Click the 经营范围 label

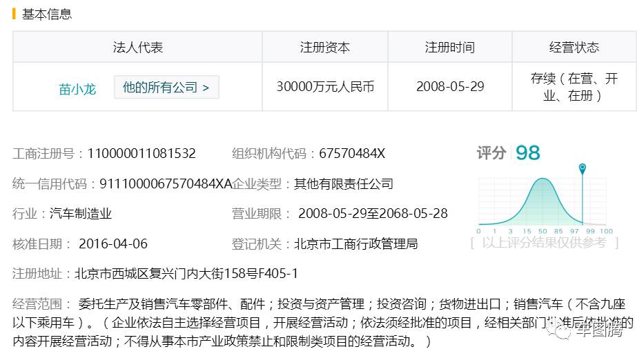[x=37, y=304]
